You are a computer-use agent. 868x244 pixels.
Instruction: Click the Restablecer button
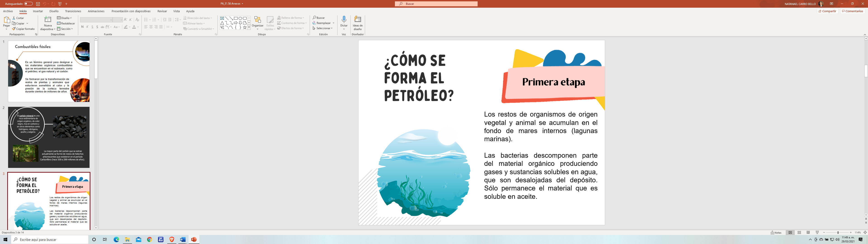pyautogui.click(x=66, y=23)
